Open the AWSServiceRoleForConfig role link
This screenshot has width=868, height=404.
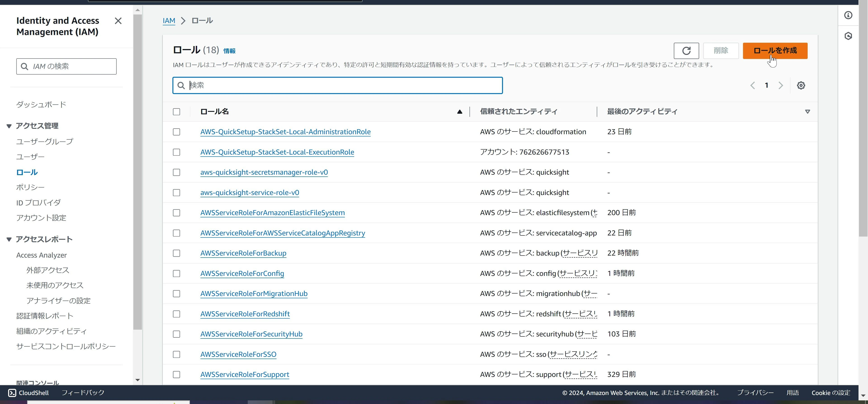pos(242,273)
